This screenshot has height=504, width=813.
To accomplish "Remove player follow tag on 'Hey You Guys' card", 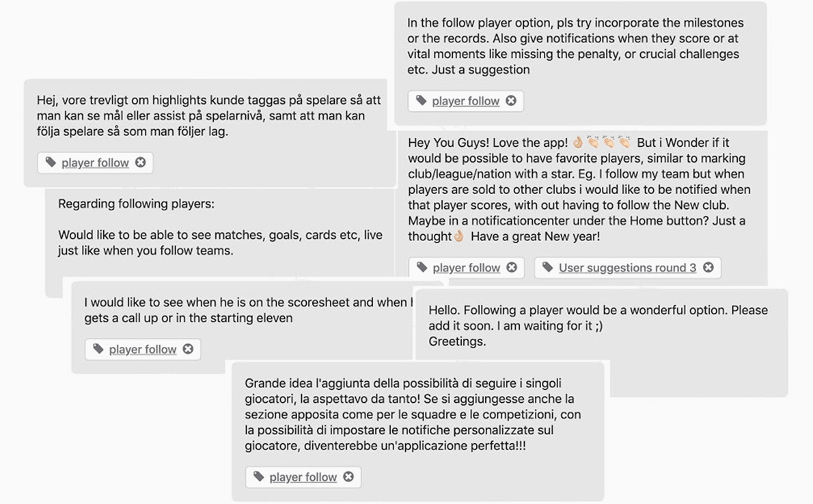I will [x=512, y=268].
